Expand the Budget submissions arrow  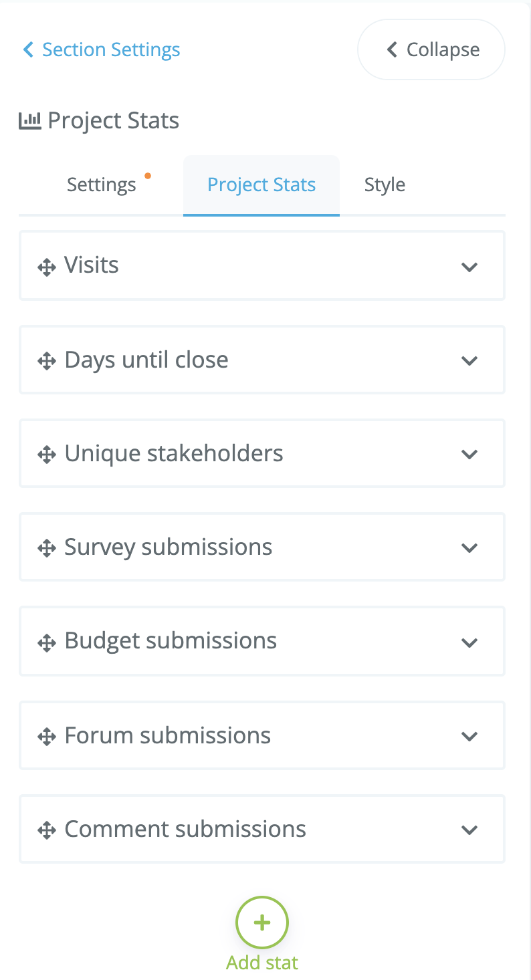(469, 643)
